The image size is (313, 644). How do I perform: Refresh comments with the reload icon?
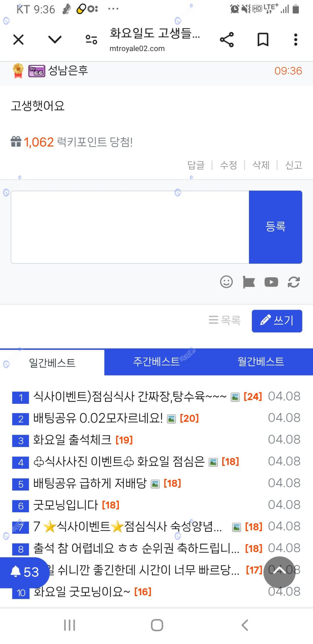[294, 282]
